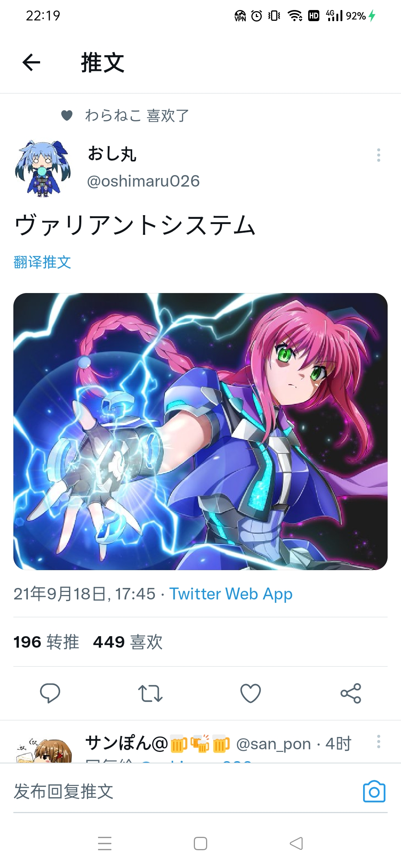Open the pink-haired character artwork
The image size is (401, 868).
(200, 431)
